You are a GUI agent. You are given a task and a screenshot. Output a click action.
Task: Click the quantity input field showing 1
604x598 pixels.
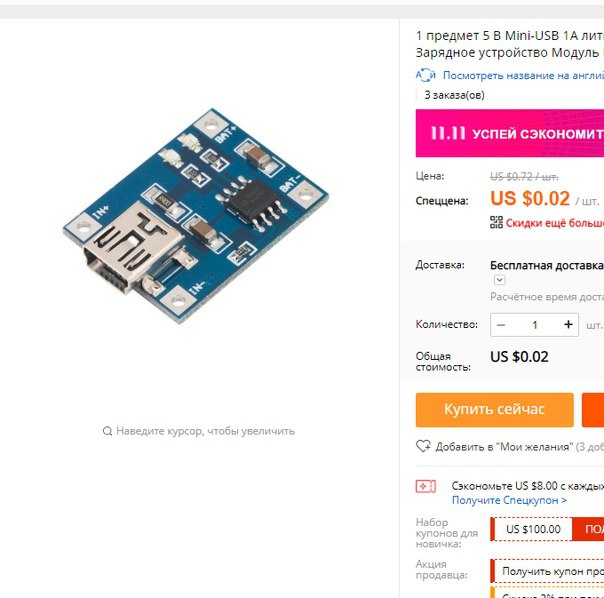535,325
